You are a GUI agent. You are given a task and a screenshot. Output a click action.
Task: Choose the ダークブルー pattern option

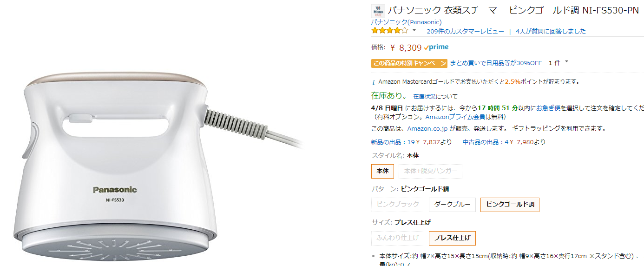pos(452,204)
